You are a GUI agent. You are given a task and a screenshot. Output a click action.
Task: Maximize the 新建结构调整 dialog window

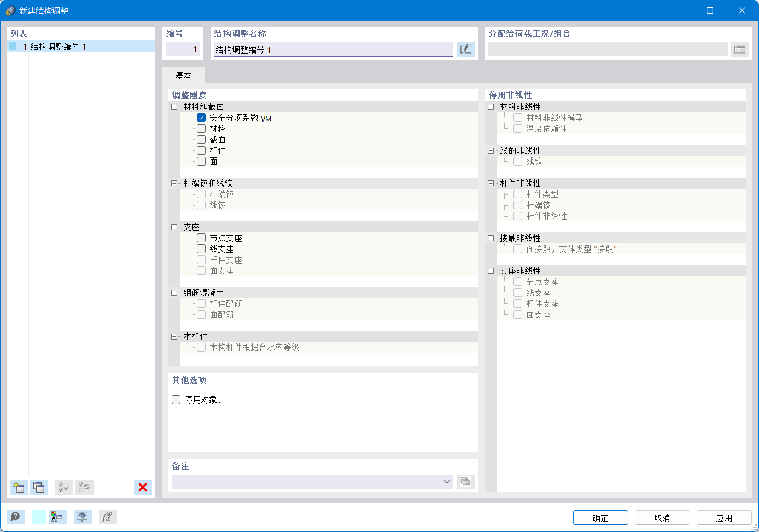click(x=710, y=10)
